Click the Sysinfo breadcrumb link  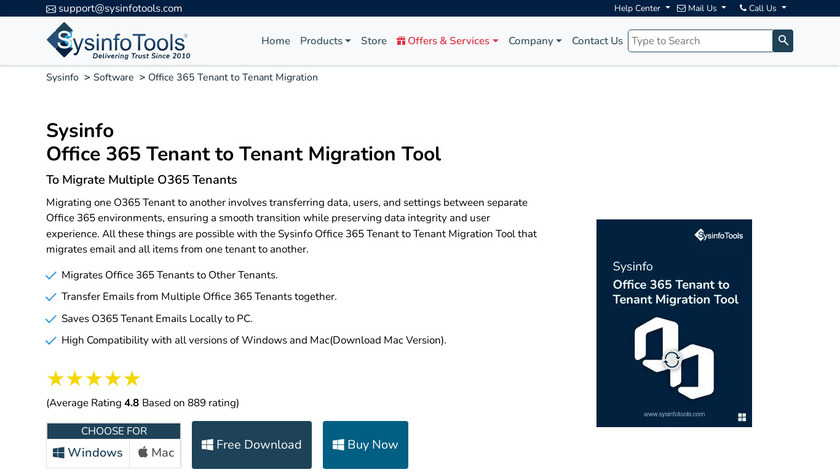(62, 77)
